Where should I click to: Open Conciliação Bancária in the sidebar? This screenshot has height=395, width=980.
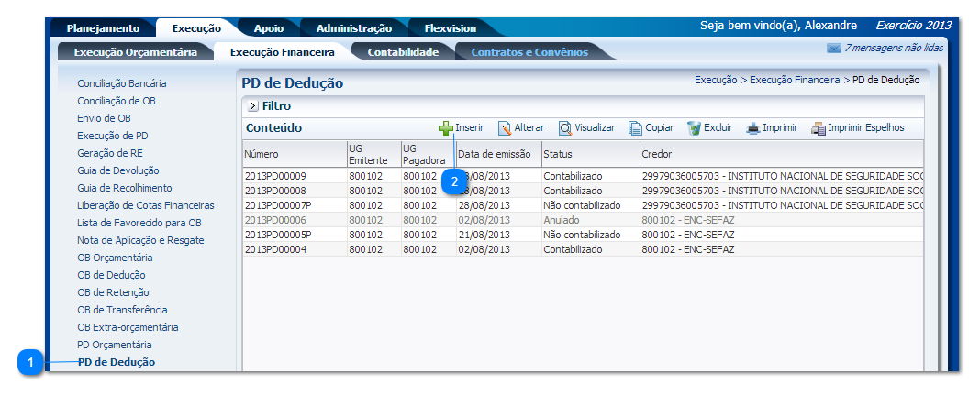click(x=121, y=83)
